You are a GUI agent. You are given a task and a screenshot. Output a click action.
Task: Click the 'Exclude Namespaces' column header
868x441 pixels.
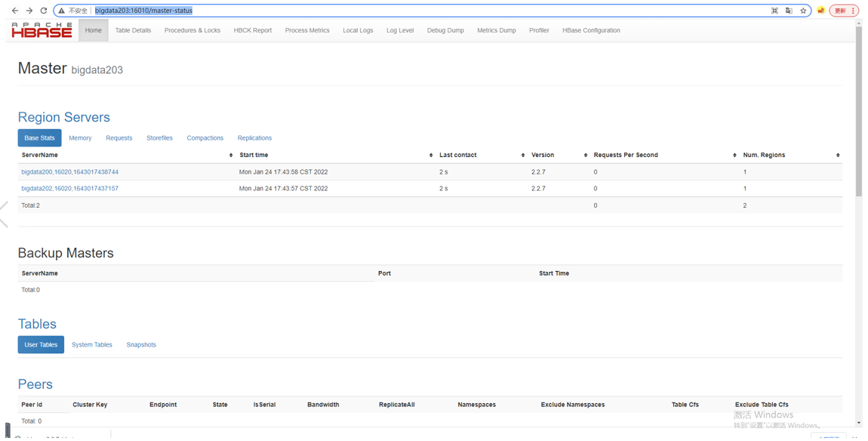pos(572,405)
